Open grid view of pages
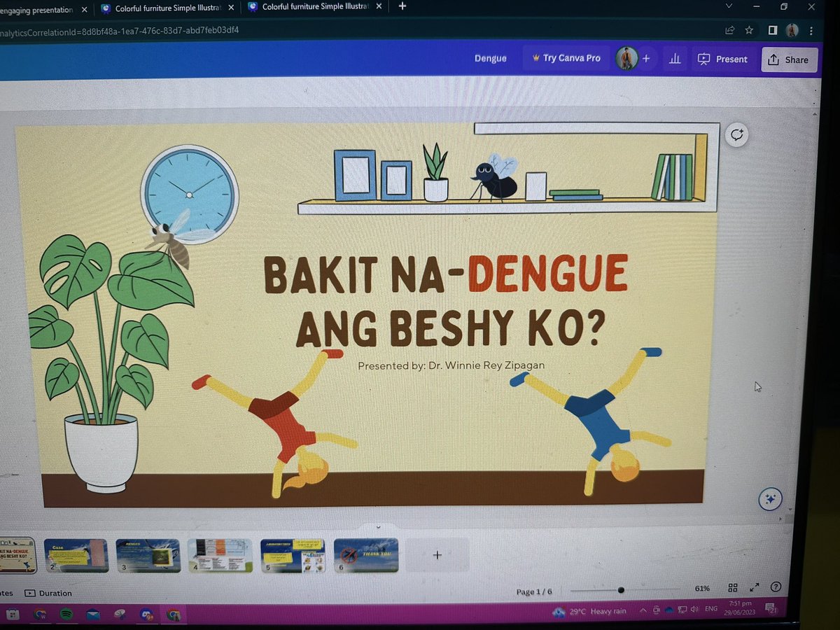 (733, 588)
